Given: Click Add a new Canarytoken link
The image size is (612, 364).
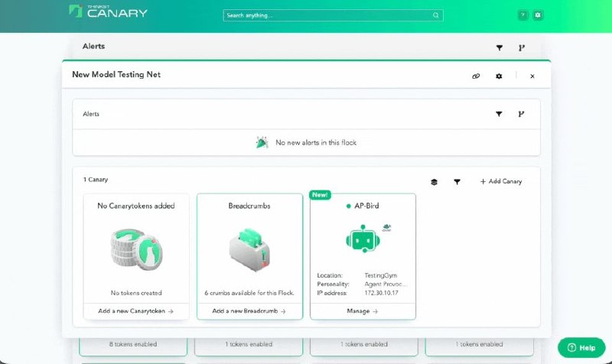Looking at the screenshot, I should [x=136, y=311].
